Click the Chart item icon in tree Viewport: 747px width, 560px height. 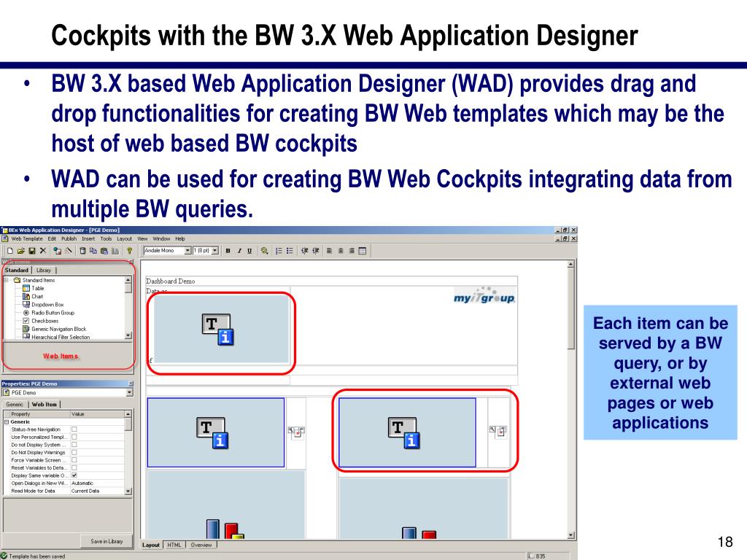click(x=26, y=296)
